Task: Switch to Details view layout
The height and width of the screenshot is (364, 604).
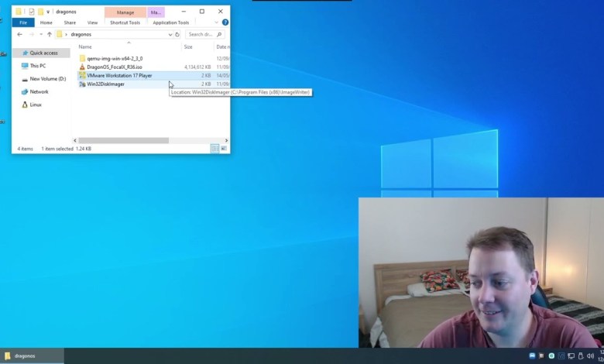Action: [215, 149]
